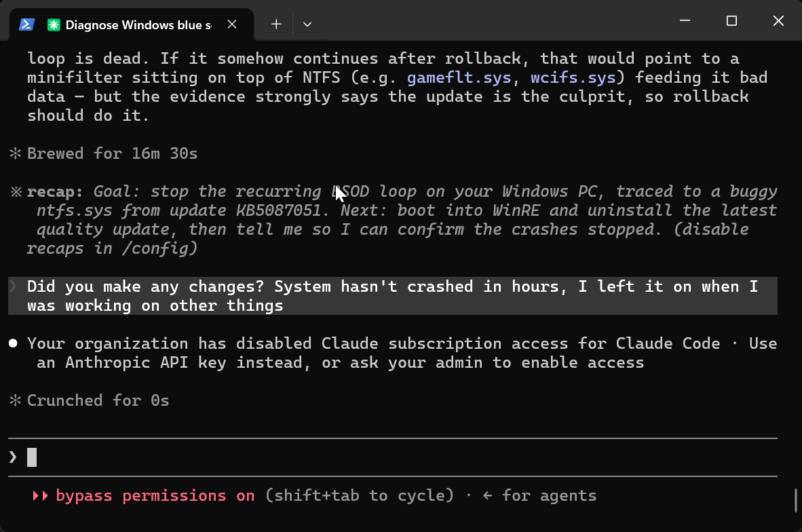Click the red bypass permissions arrows icon

[x=40, y=495]
